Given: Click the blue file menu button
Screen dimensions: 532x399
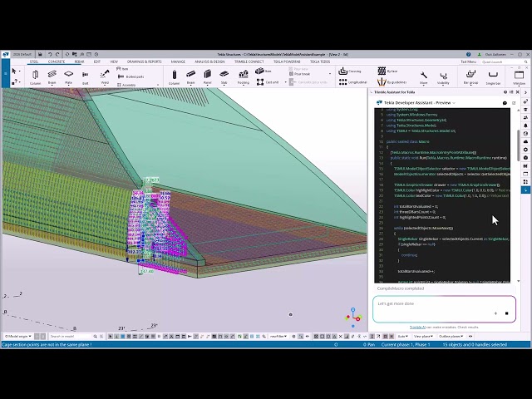Looking at the screenshot, I should click(x=6, y=74).
